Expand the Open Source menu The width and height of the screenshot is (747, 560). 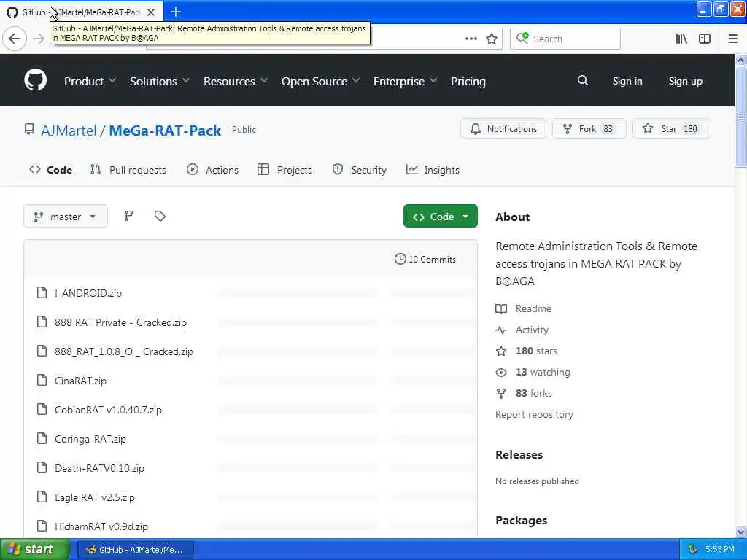tap(320, 81)
